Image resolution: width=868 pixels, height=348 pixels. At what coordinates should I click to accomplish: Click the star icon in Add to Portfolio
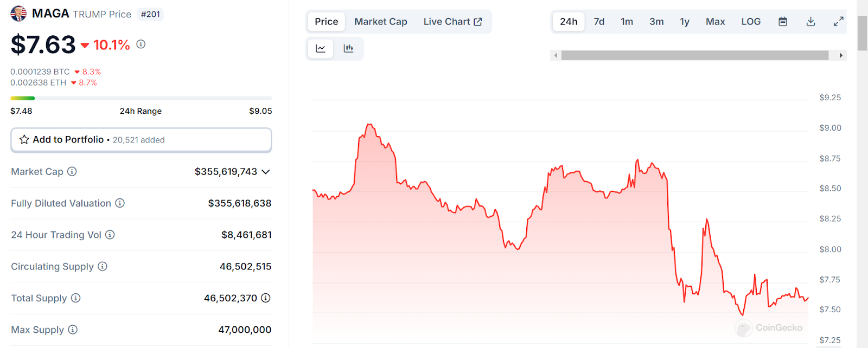point(24,139)
